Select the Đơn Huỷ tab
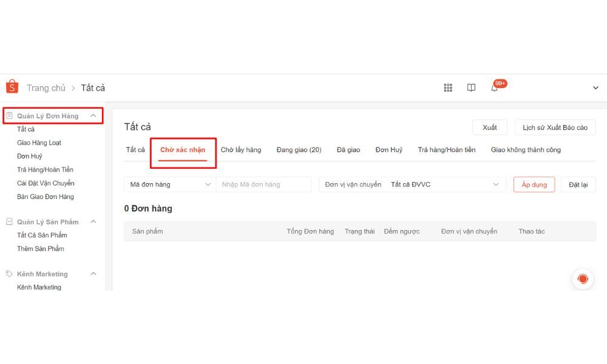 tap(389, 150)
